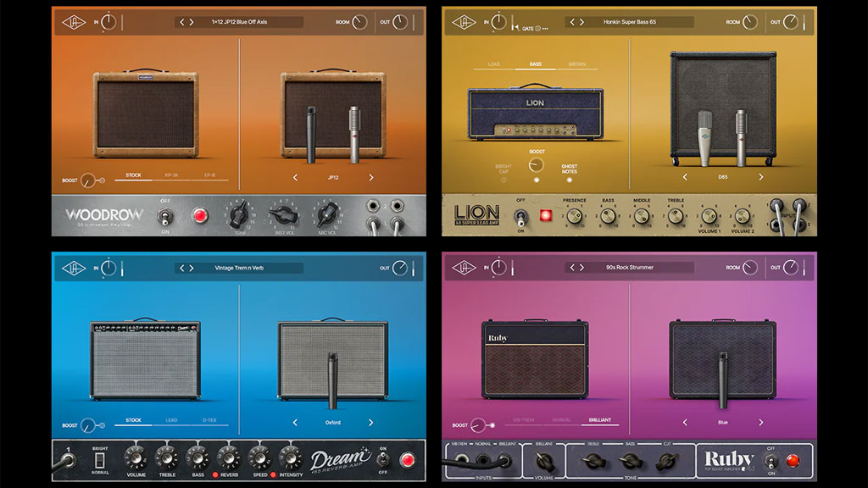Select the Ruby VIB-TREM channel tab
The width and height of the screenshot is (868, 488).
pos(523,420)
